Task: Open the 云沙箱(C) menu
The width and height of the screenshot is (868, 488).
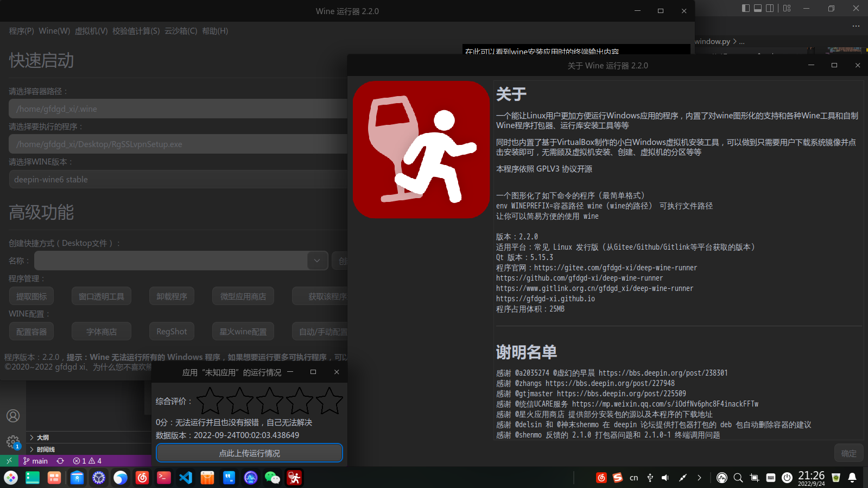Action: (x=181, y=31)
